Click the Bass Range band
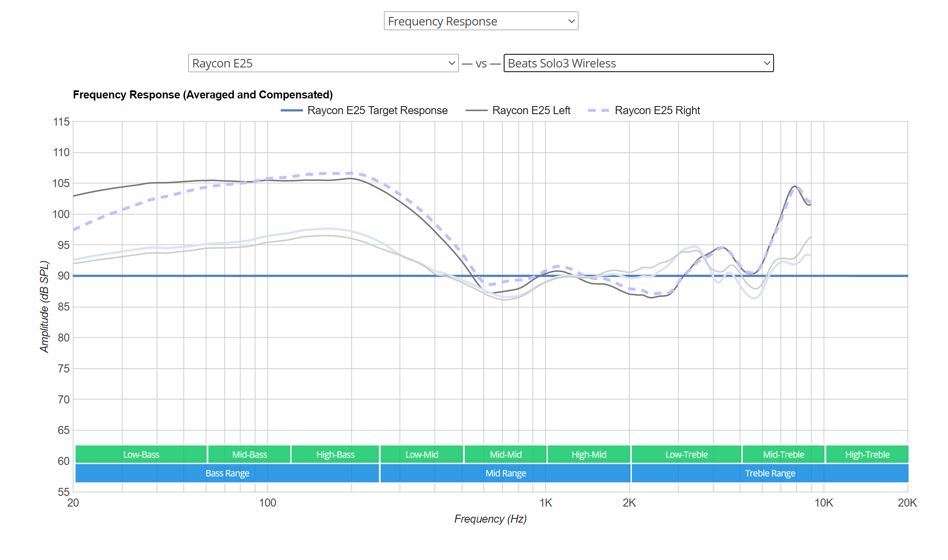The height and width of the screenshot is (560, 948). click(227, 473)
